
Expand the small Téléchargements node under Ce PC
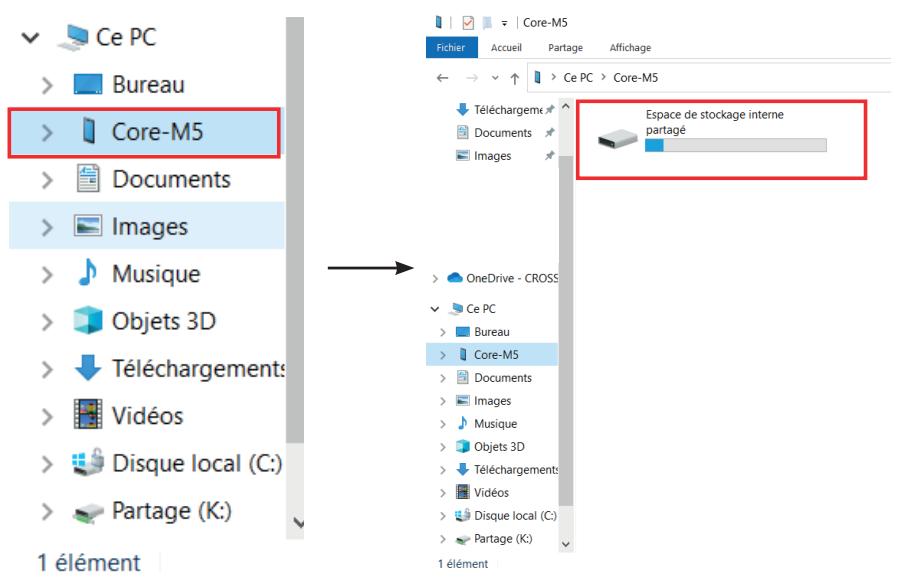(x=442, y=470)
